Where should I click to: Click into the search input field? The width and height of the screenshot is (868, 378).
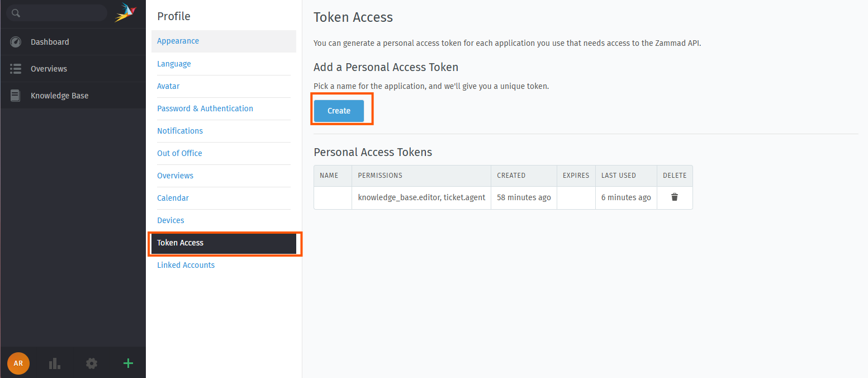[61, 13]
